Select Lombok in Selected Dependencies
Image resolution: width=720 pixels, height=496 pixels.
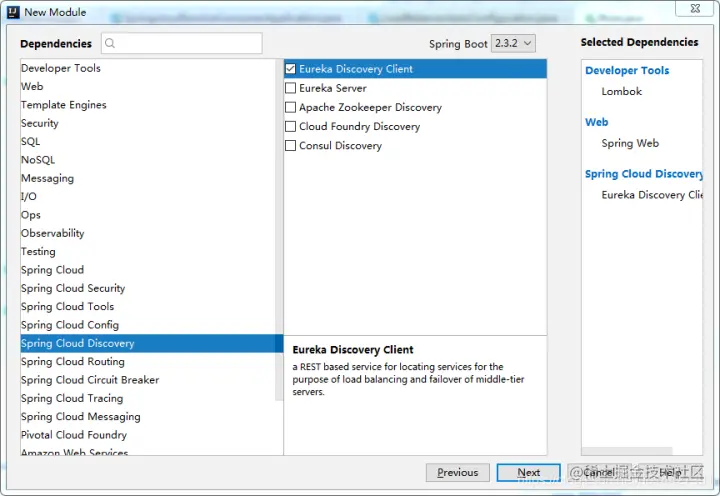pos(622,91)
